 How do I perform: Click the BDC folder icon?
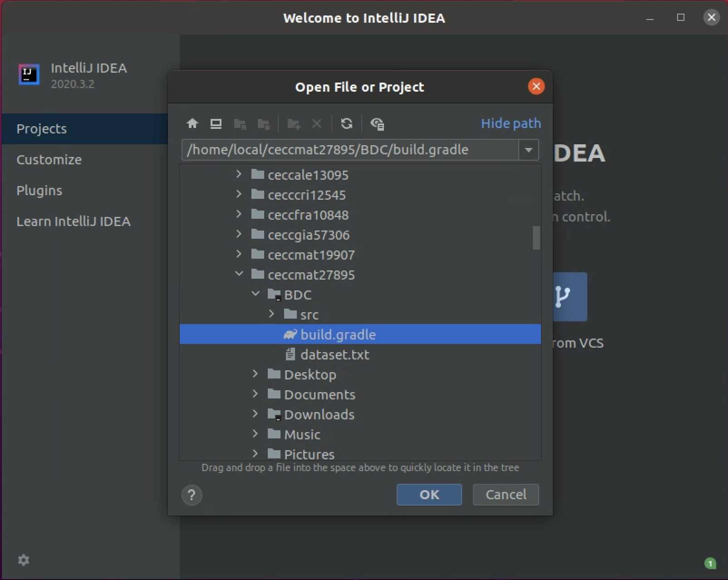tap(274, 295)
